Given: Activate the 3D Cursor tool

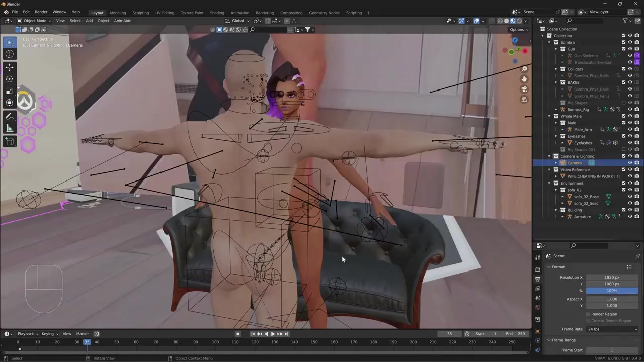Looking at the screenshot, I should click(9, 54).
